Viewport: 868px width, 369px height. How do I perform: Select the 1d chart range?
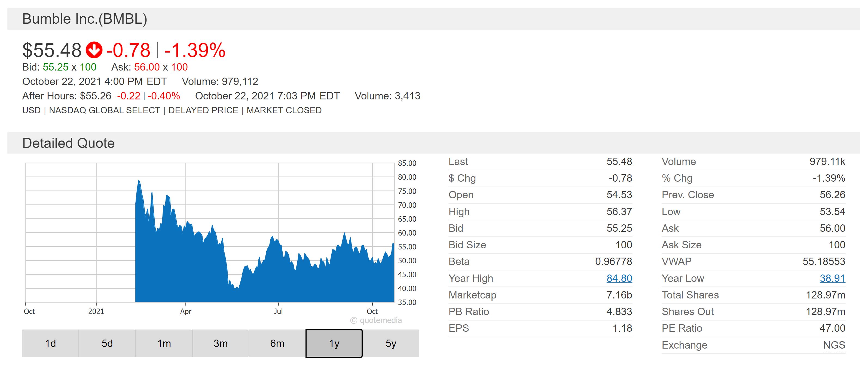coord(51,343)
